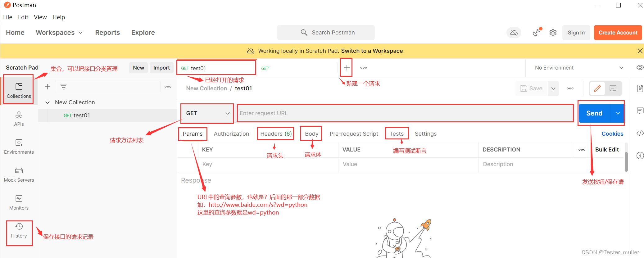Screen dimensions: 644x258
Task: Open the request info icon
Action: [x=640, y=156]
